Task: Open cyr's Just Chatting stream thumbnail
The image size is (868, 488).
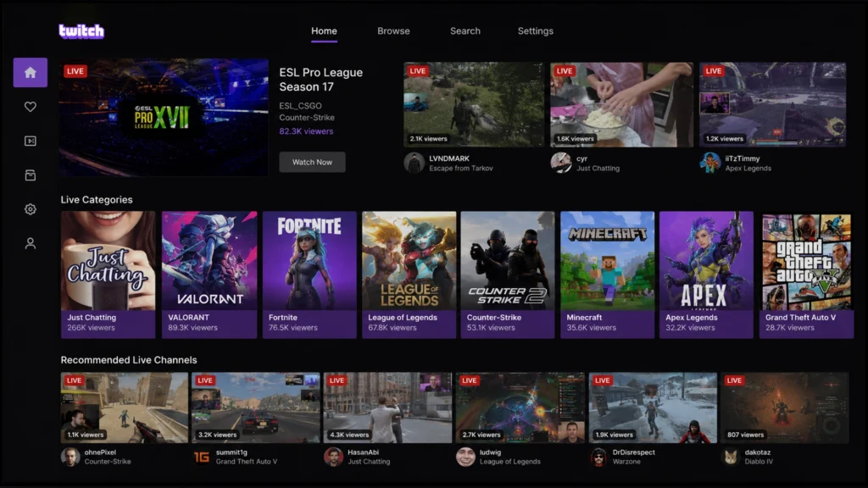Action: coord(621,104)
